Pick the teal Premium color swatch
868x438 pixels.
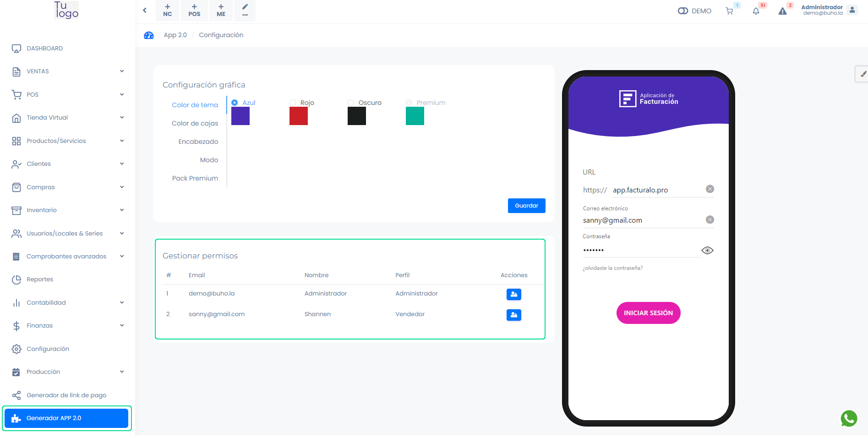pos(415,116)
